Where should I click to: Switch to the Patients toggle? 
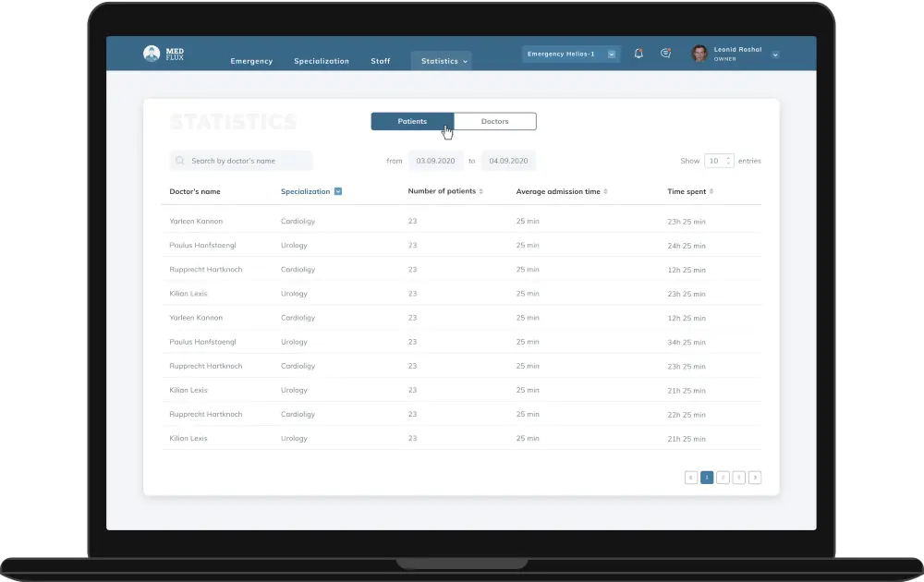[412, 121]
